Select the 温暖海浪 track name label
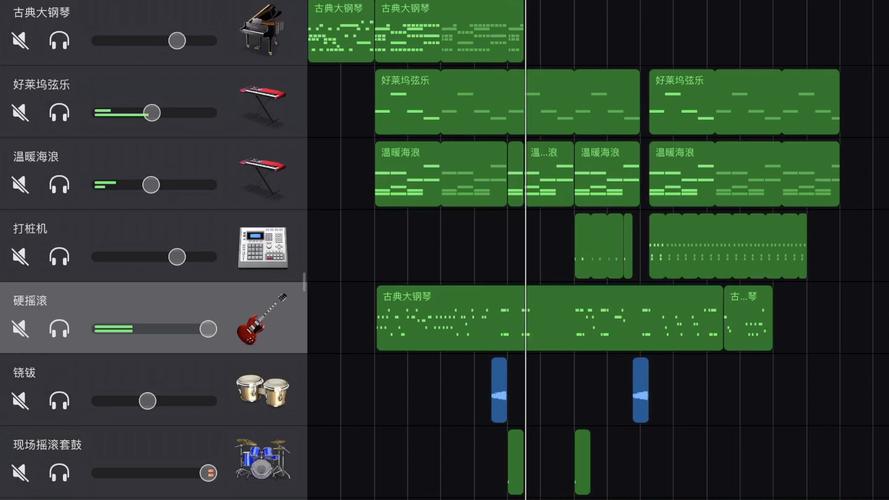 coord(36,157)
